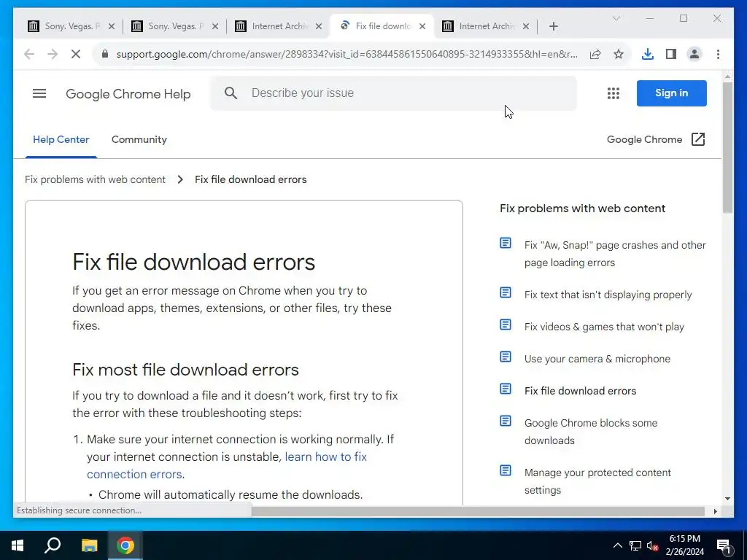Go back to previous page

point(29,54)
